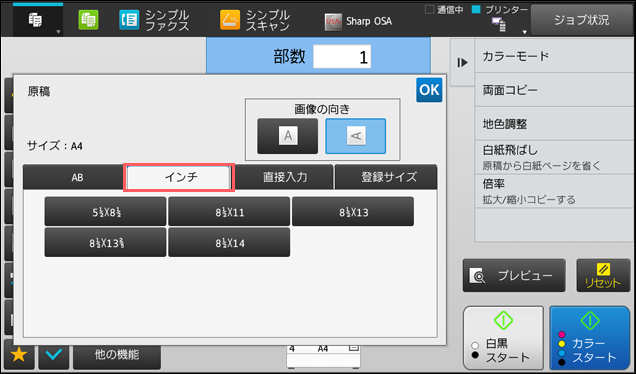Open 倍率 zoom setting
Screen dimensions: 636x374
(x=554, y=191)
